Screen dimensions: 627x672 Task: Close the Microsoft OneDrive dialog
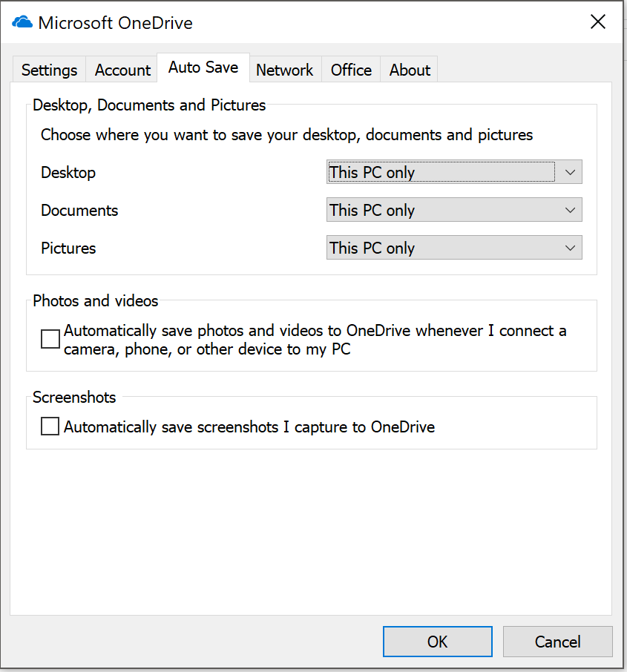click(598, 22)
